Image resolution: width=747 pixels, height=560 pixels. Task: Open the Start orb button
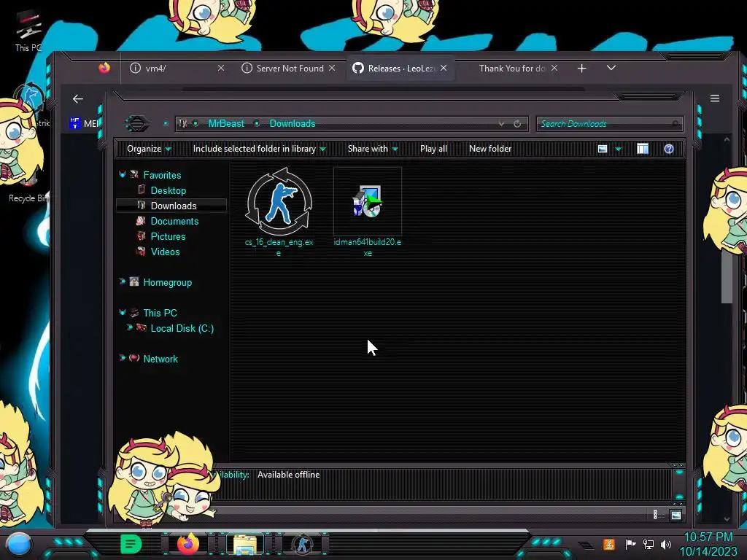coord(18,545)
